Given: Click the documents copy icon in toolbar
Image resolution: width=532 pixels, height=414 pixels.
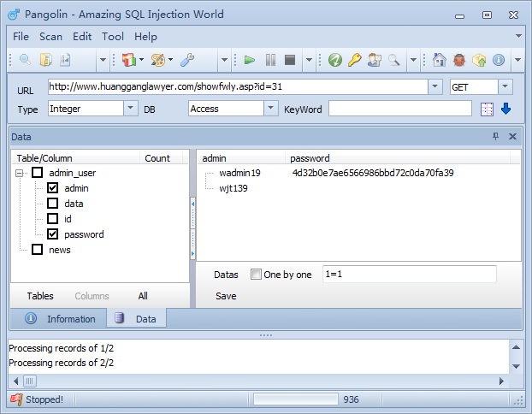Looking at the screenshot, I should click(46, 60).
